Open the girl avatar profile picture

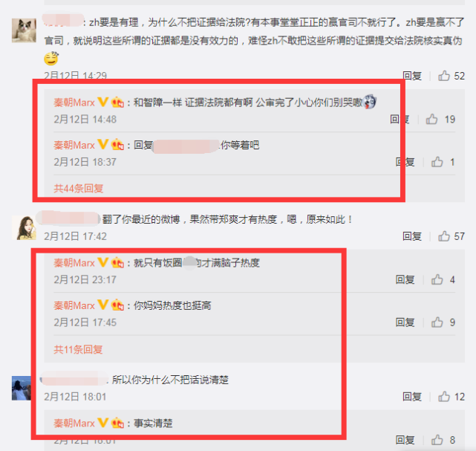click(x=24, y=228)
